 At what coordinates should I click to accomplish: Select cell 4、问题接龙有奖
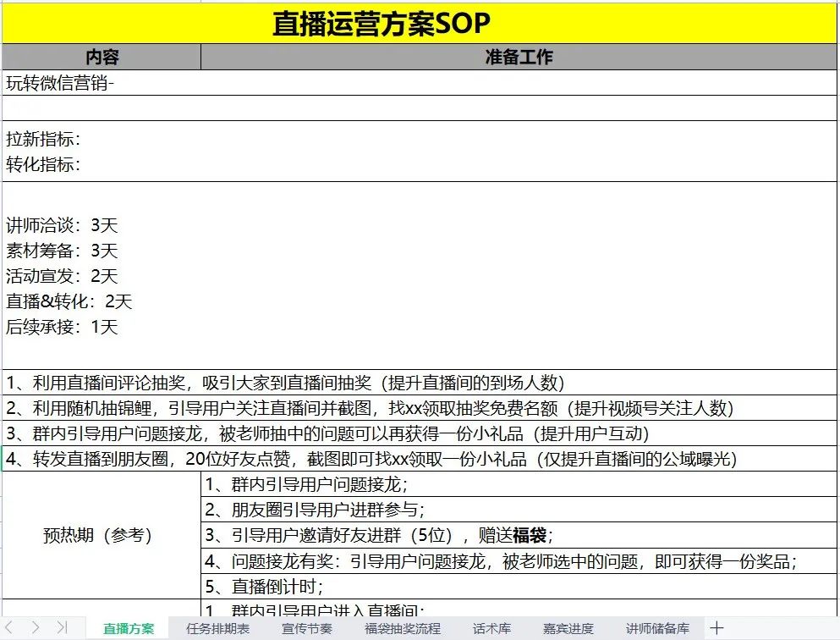519,561
